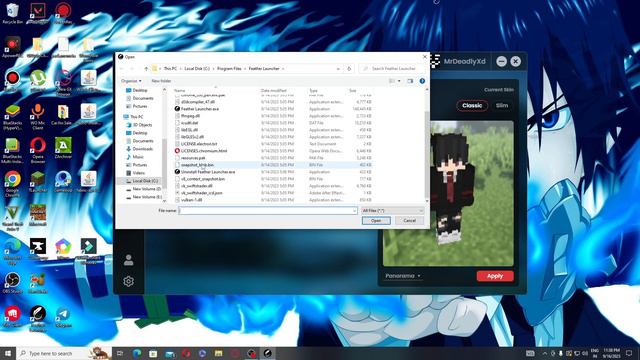Screen dimensions: 640x360
Task: Select Local Disk (C:) in navigation tree
Action: (x=145, y=181)
